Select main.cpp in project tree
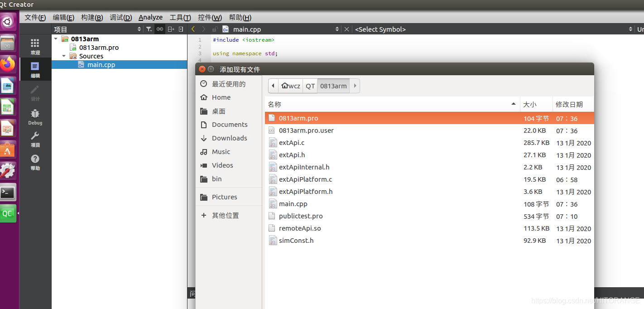The height and width of the screenshot is (309, 644). tap(120, 65)
